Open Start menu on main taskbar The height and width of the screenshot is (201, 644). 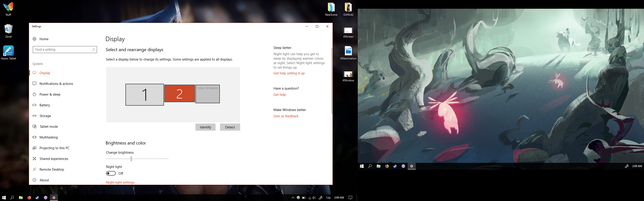pyautogui.click(x=4, y=197)
